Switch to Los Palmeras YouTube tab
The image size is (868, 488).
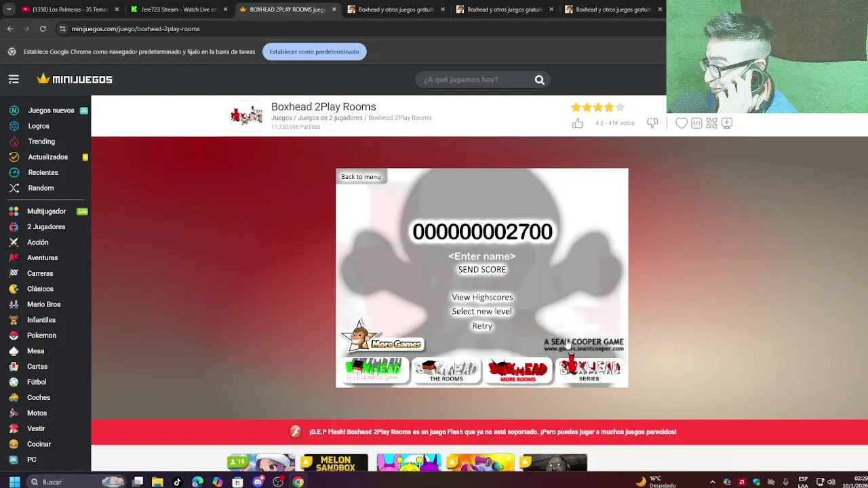point(64,9)
